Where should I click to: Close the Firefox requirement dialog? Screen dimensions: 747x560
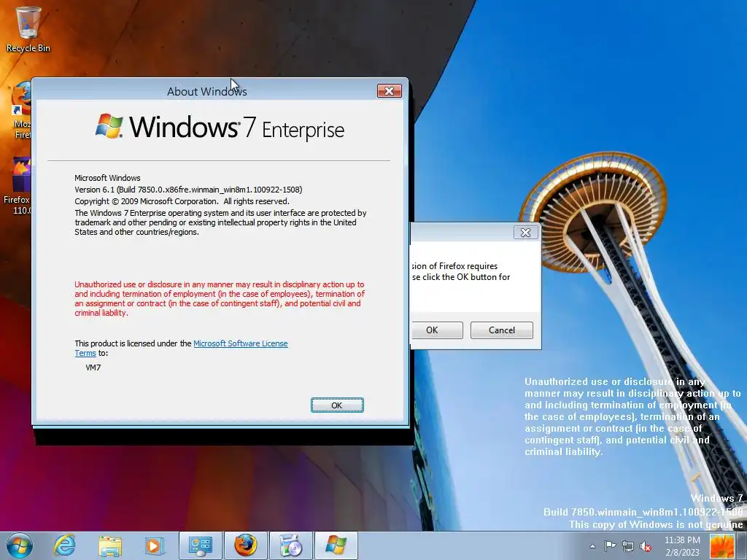click(525, 233)
